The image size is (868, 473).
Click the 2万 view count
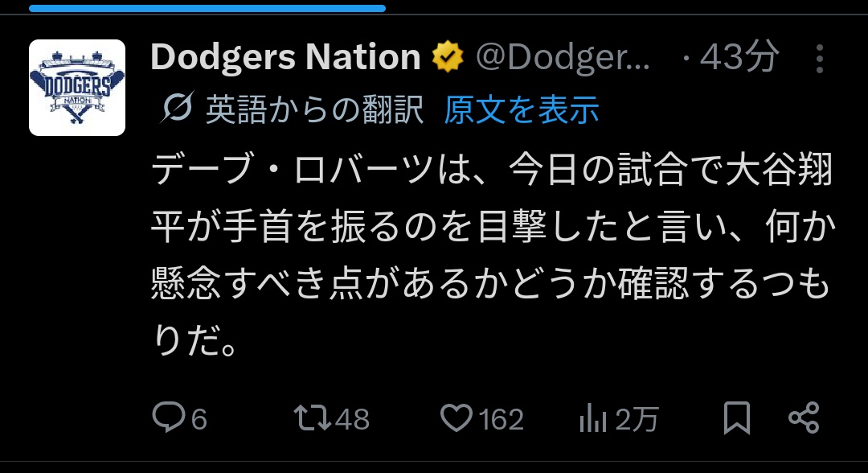(637, 419)
